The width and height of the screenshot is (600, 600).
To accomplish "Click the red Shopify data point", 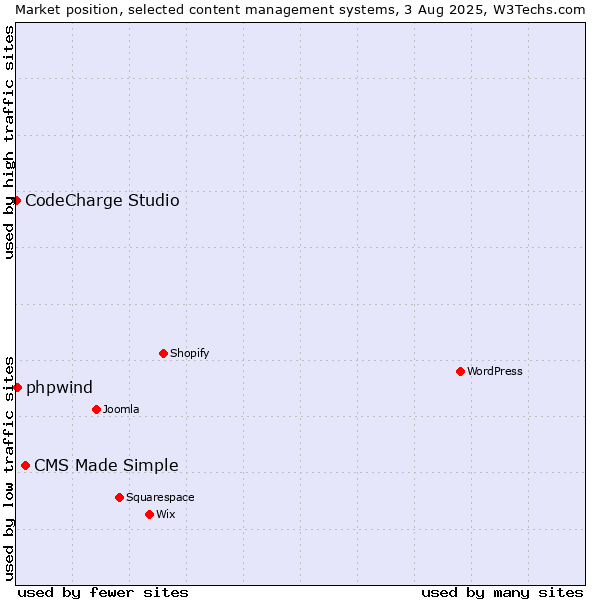I will click(x=163, y=354).
